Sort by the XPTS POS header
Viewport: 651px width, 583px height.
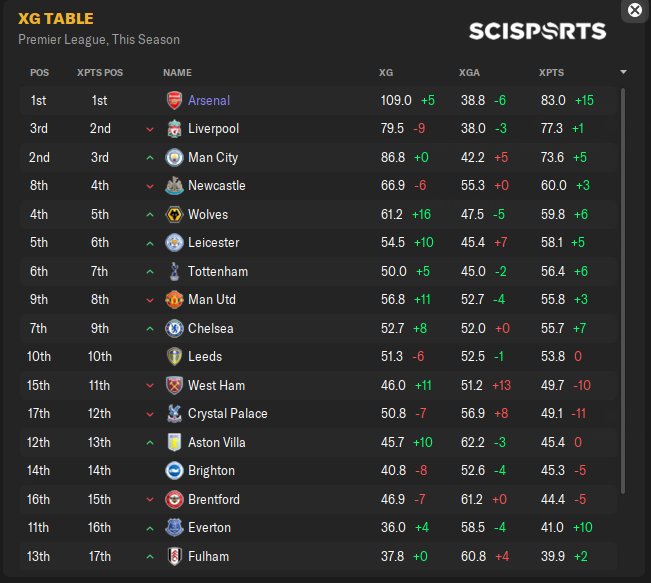[100, 73]
